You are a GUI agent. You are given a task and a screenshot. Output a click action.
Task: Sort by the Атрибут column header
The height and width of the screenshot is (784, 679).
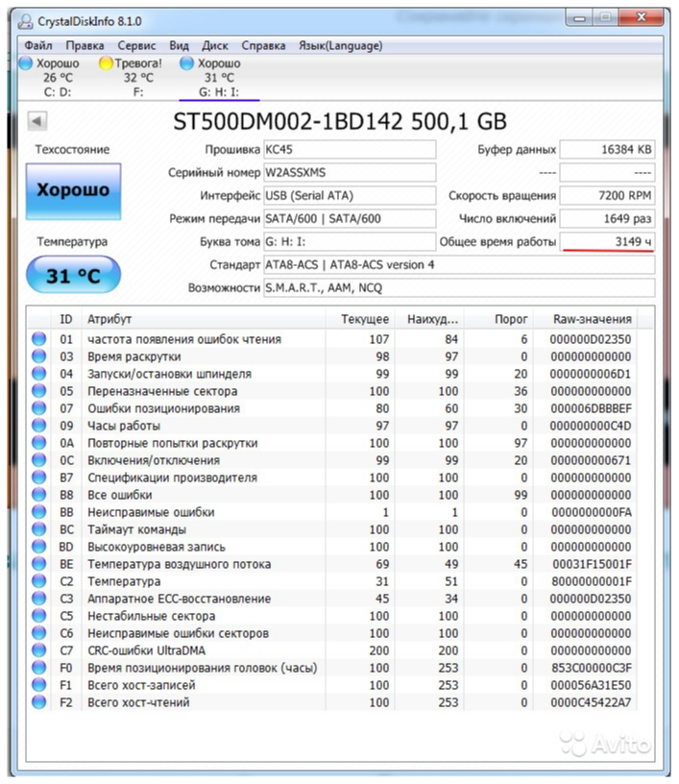204,319
